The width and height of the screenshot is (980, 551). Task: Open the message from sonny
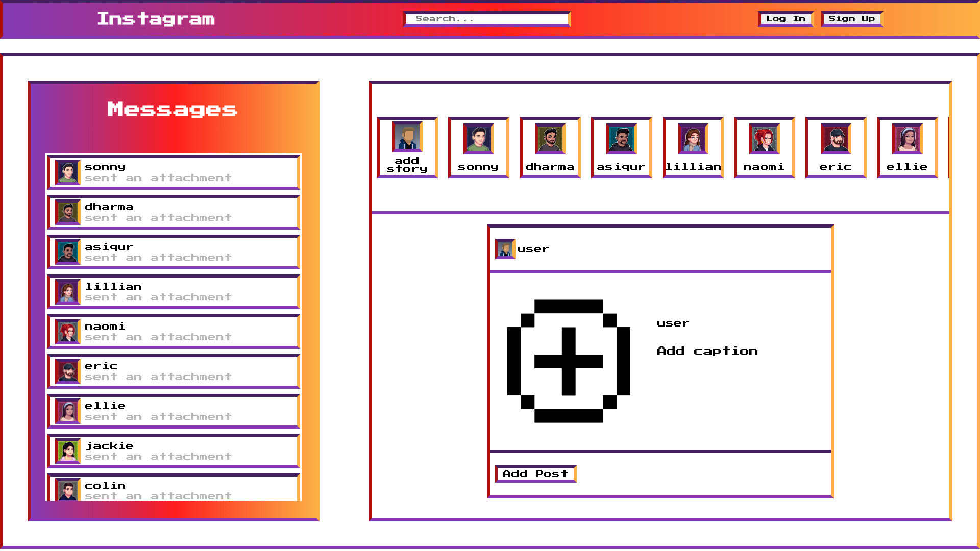174,172
